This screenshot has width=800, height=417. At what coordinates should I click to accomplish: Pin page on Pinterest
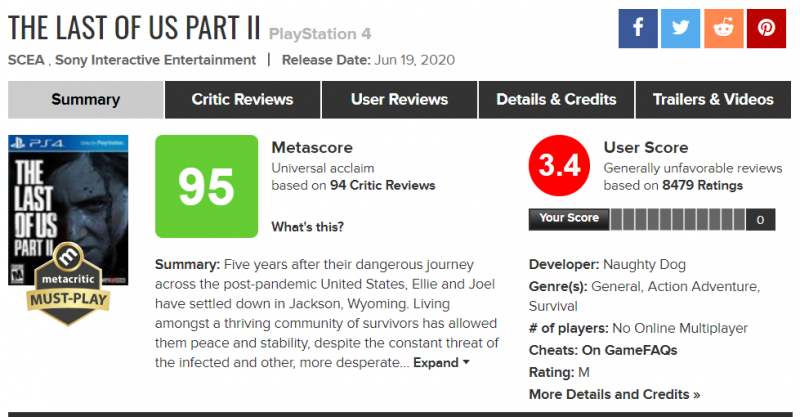pyautogui.click(x=766, y=29)
